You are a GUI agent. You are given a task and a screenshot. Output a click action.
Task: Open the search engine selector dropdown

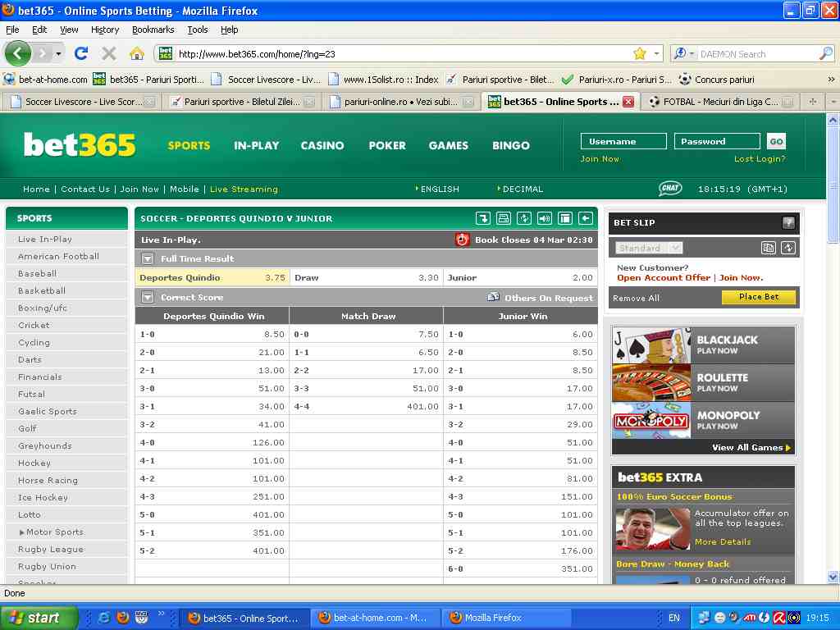(684, 53)
